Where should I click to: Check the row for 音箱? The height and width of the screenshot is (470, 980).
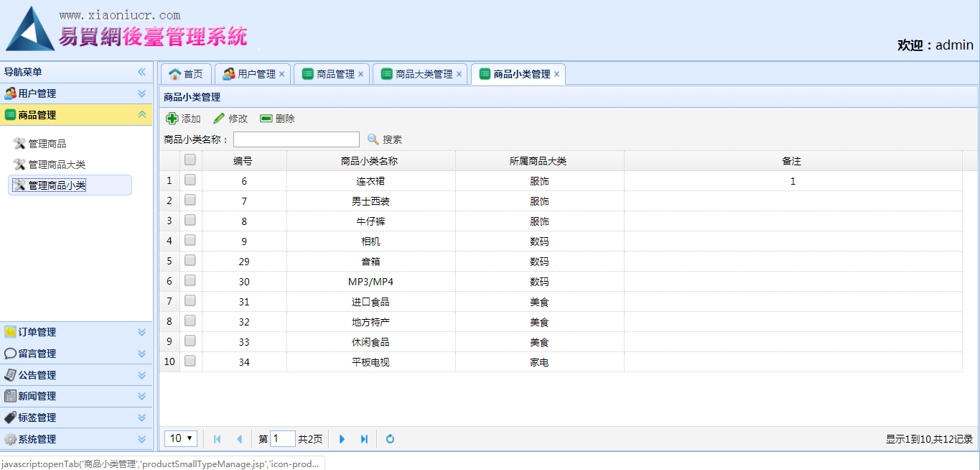190,261
